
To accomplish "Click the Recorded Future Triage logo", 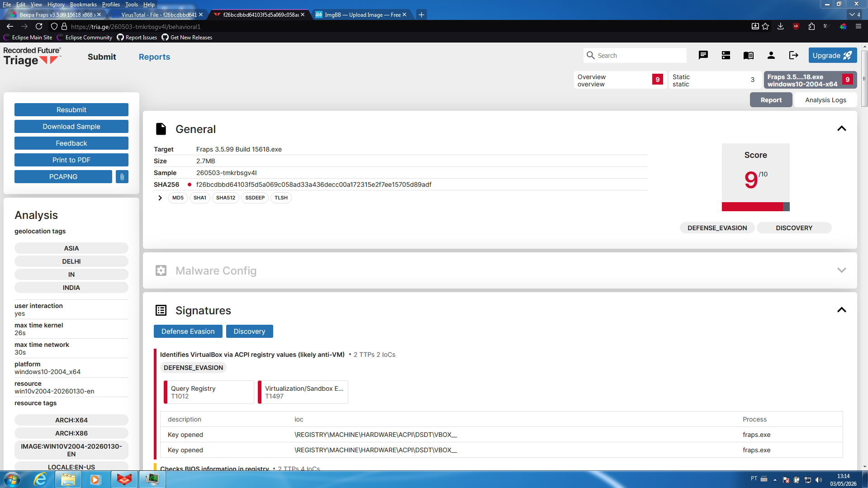I will 32,57.
